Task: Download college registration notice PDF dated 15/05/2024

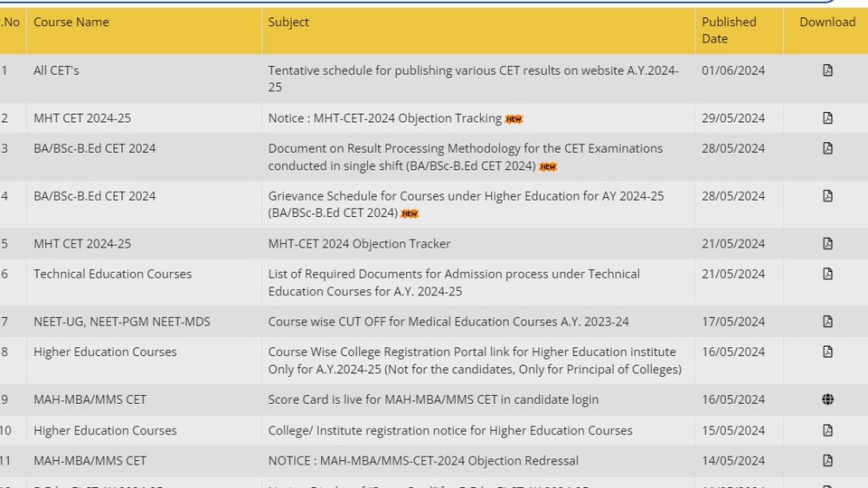Action: [x=827, y=430]
